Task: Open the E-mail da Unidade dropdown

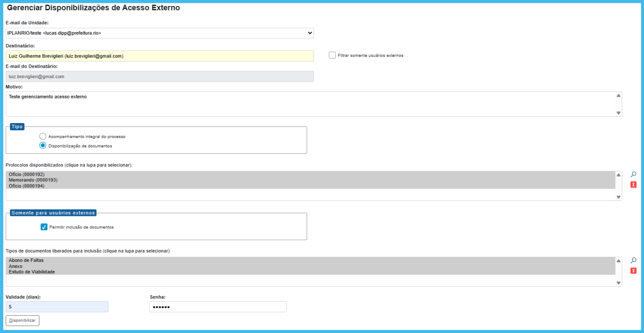Action: tap(160, 33)
